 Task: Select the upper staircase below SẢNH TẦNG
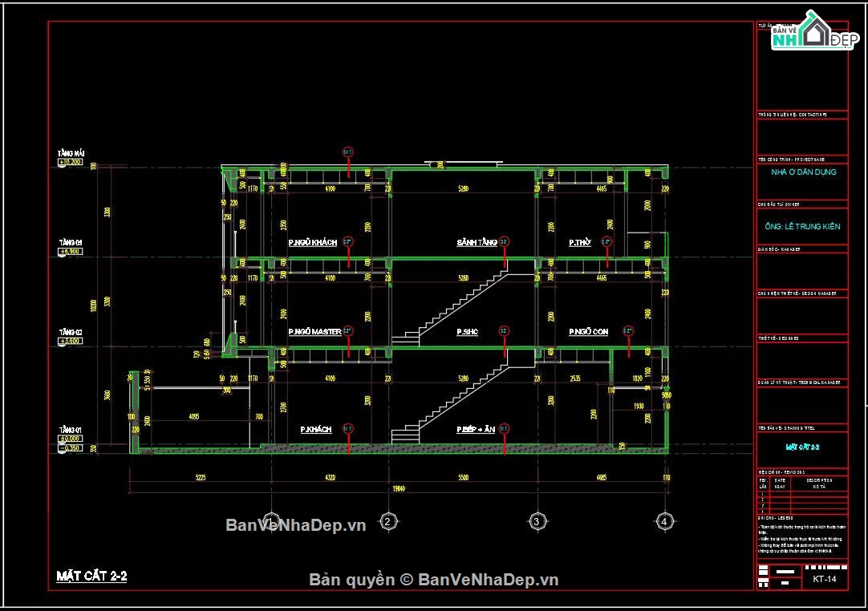[463, 305]
